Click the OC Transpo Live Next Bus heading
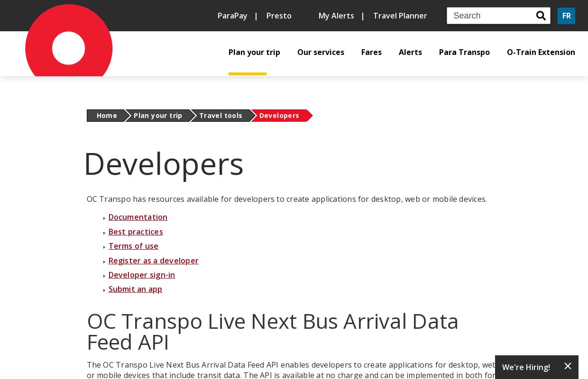The width and height of the screenshot is (588, 379). [x=273, y=332]
